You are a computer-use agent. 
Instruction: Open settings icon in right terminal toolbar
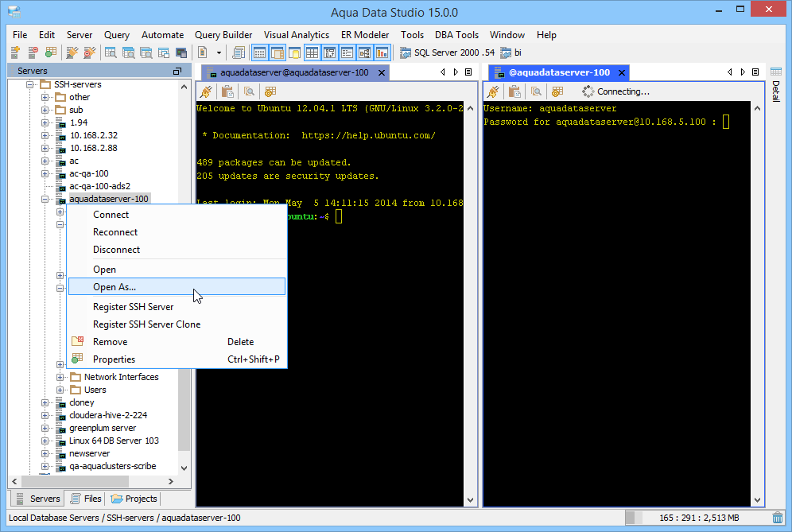[557, 91]
